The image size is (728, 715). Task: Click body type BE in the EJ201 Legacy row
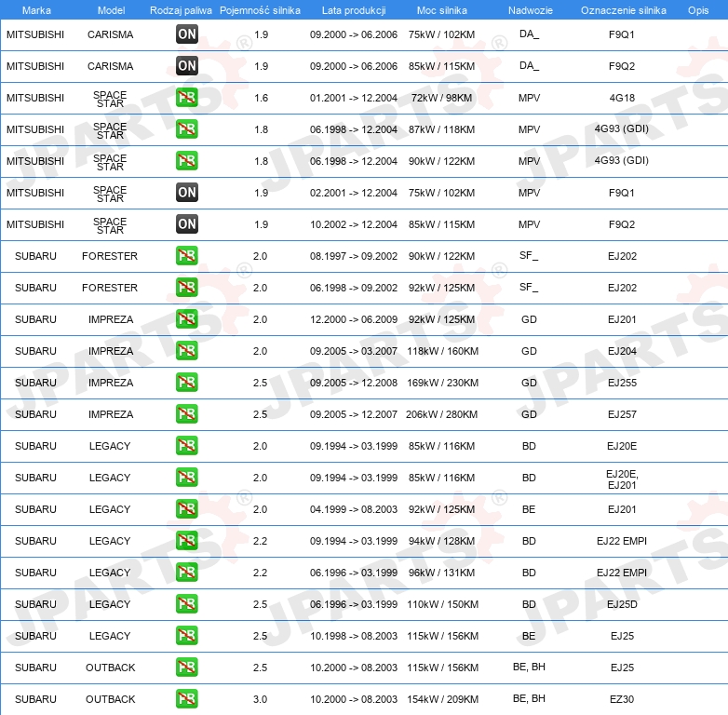tap(529, 509)
